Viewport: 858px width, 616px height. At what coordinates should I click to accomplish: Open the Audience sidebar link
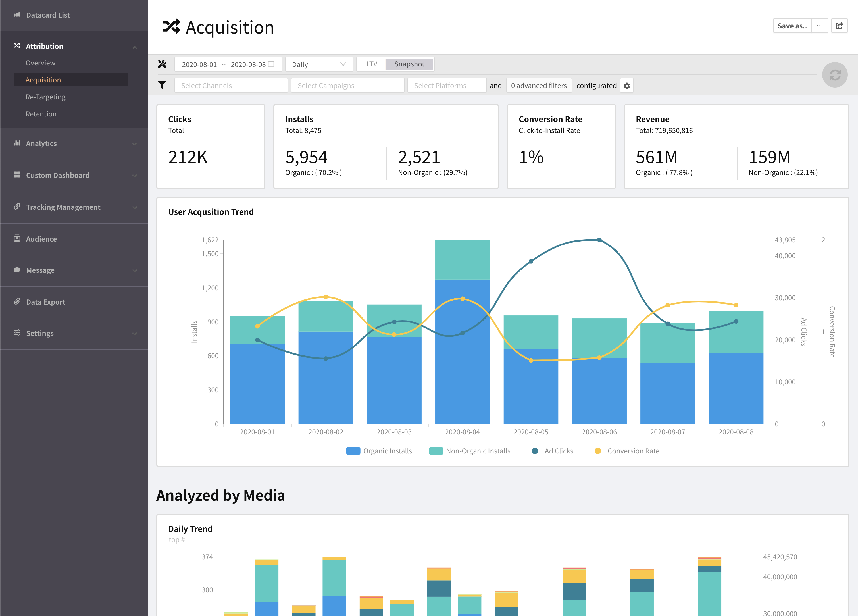click(x=41, y=239)
